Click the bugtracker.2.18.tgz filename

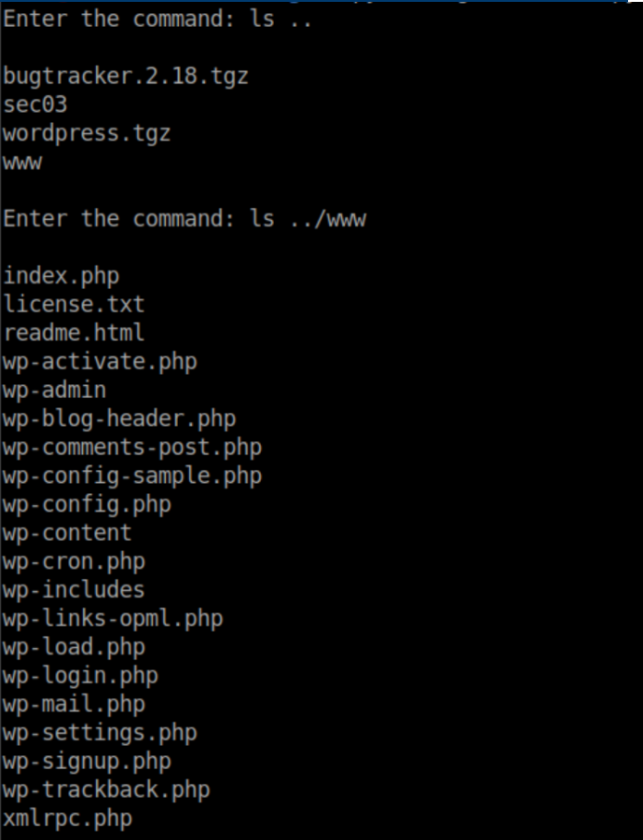point(125,76)
